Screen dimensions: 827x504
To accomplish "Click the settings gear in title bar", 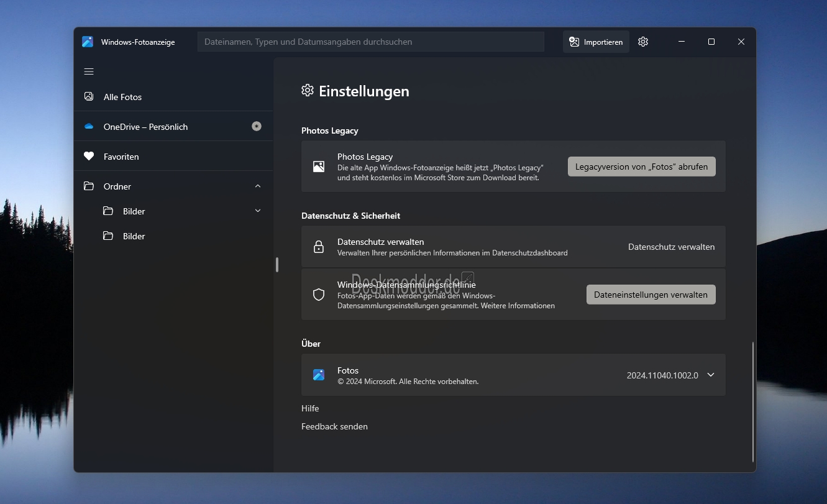I will (643, 42).
